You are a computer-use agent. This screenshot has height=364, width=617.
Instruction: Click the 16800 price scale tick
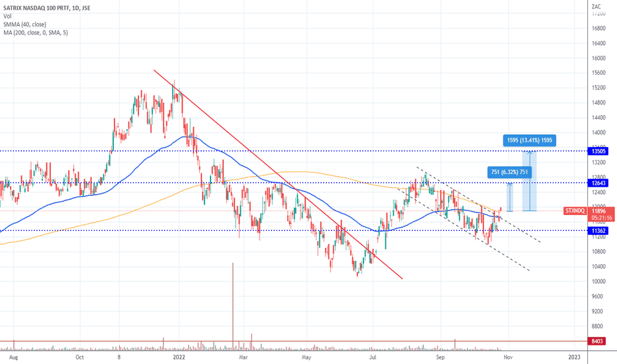[598, 28]
